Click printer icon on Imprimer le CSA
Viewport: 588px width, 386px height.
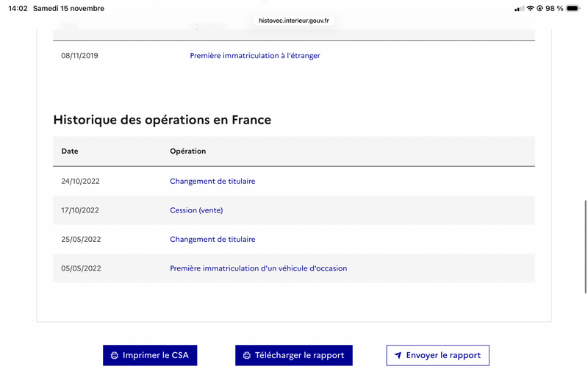pos(114,356)
